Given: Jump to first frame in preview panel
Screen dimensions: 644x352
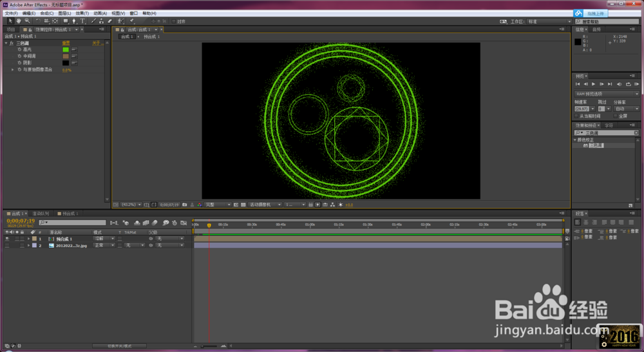Looking at the screenshot, I should (x=578, y=84).
